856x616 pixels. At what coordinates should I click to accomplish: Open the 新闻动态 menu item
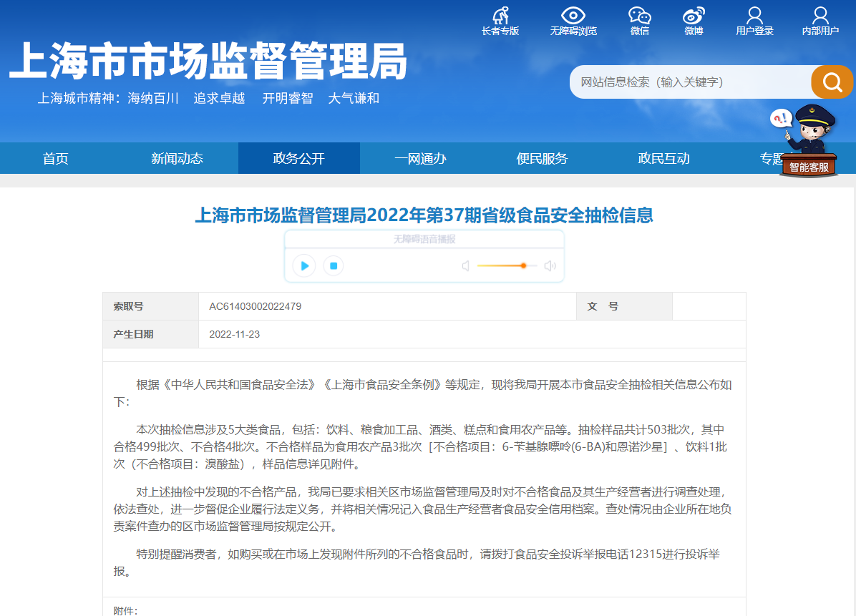(177, 159)
